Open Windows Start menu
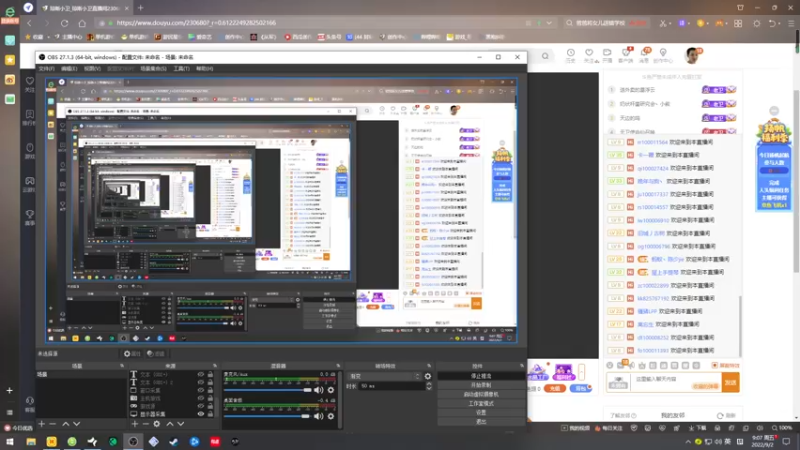The width and height of the screenshot is (800, 450). coord(10,441)
